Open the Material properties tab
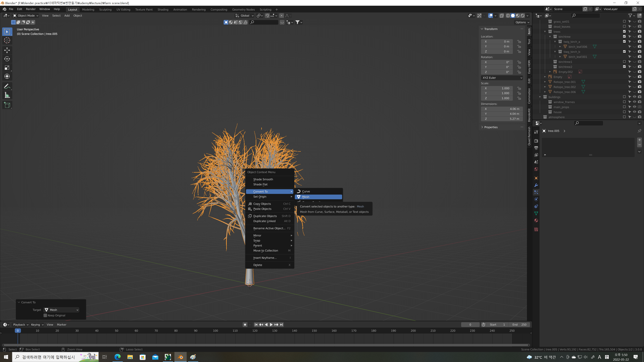The image size is (644, 362). (x=536, y=220)
